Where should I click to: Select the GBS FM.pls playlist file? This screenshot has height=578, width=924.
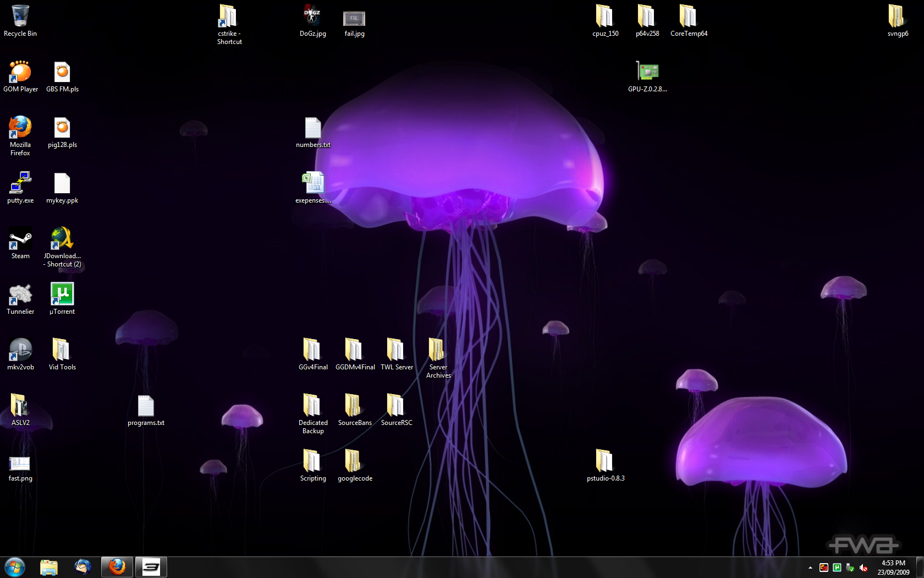point(62,77)
